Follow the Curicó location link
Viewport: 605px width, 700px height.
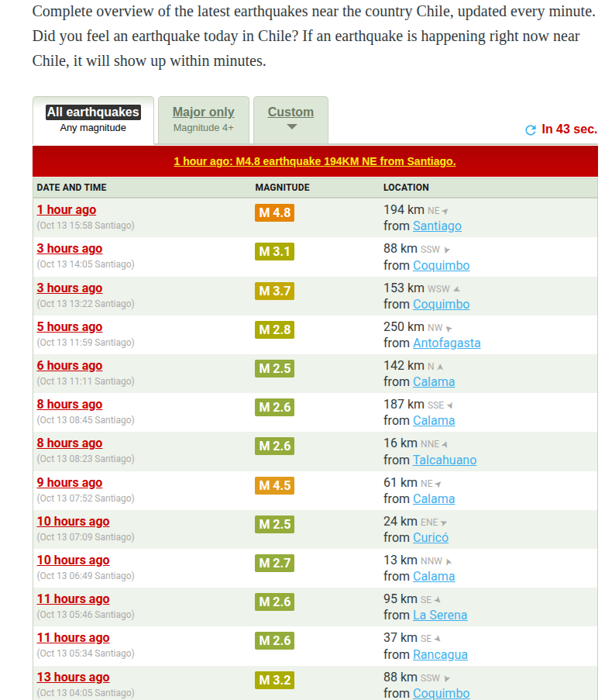431,538
